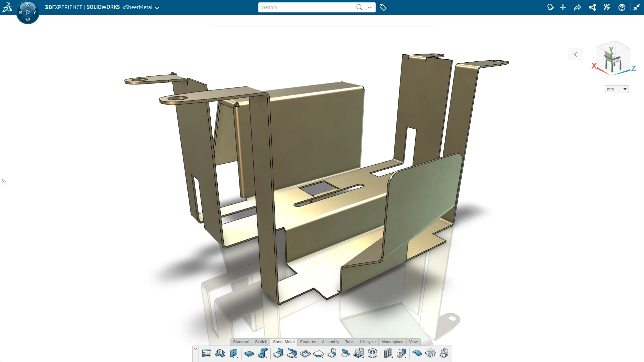644x362 pixels.
Task: Select the cutout frame tool icon
Action: coord(305,354)
